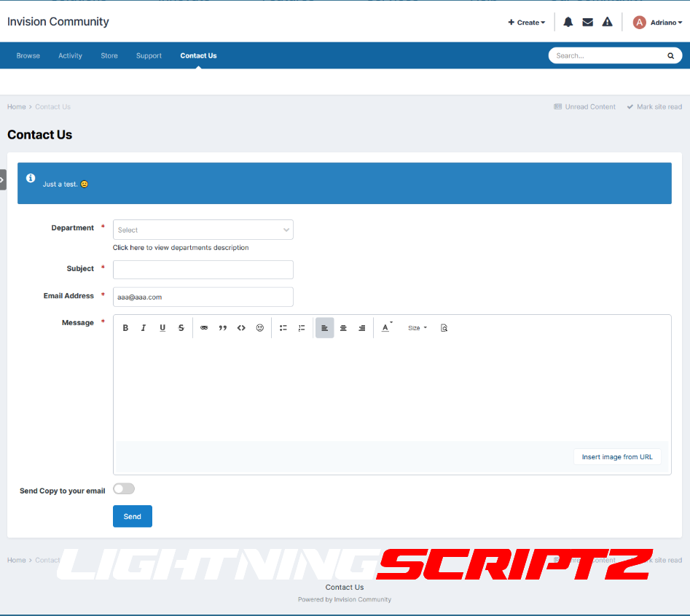This screenshot has width=690, height=616.
Task: Go to the Store tab
Action: 109,55
